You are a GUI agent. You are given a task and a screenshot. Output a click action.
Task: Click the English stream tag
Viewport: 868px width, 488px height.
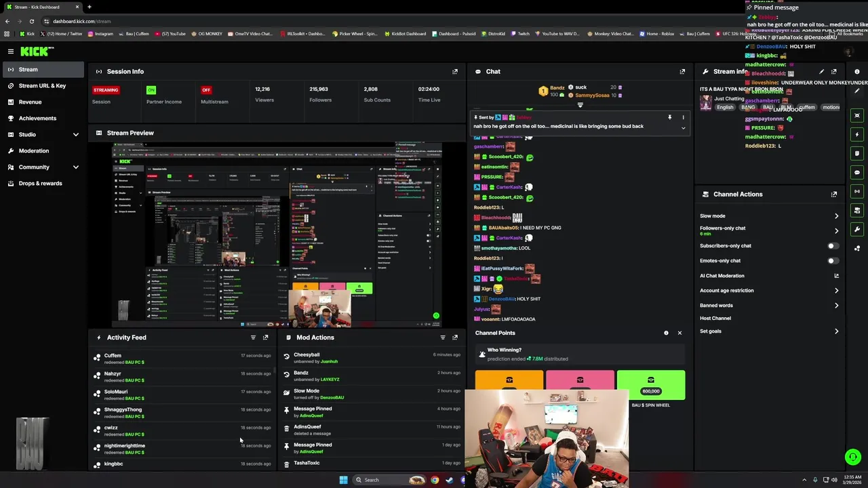pos(725,108)
